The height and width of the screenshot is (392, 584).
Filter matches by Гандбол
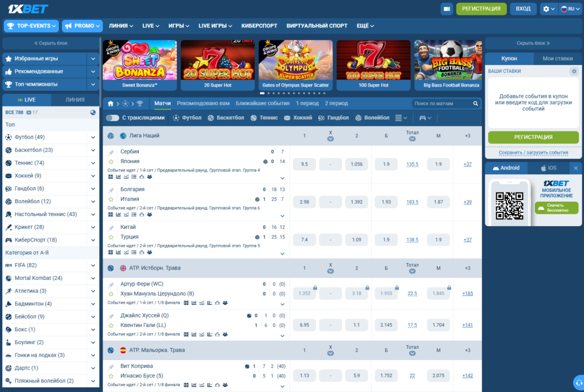click(x=333, y=118)
